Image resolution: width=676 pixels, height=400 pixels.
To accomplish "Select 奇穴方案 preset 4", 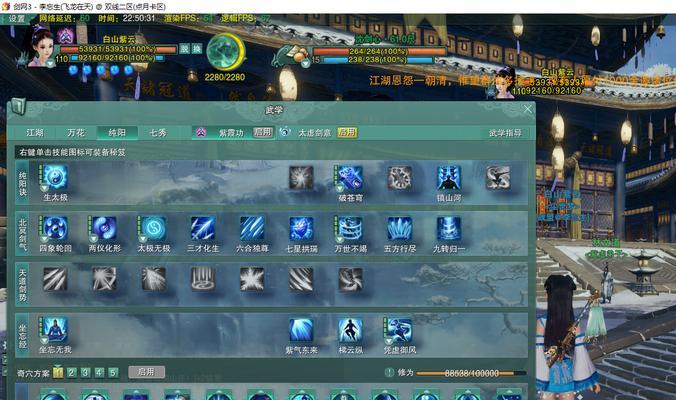I will [x=99, y=372].
